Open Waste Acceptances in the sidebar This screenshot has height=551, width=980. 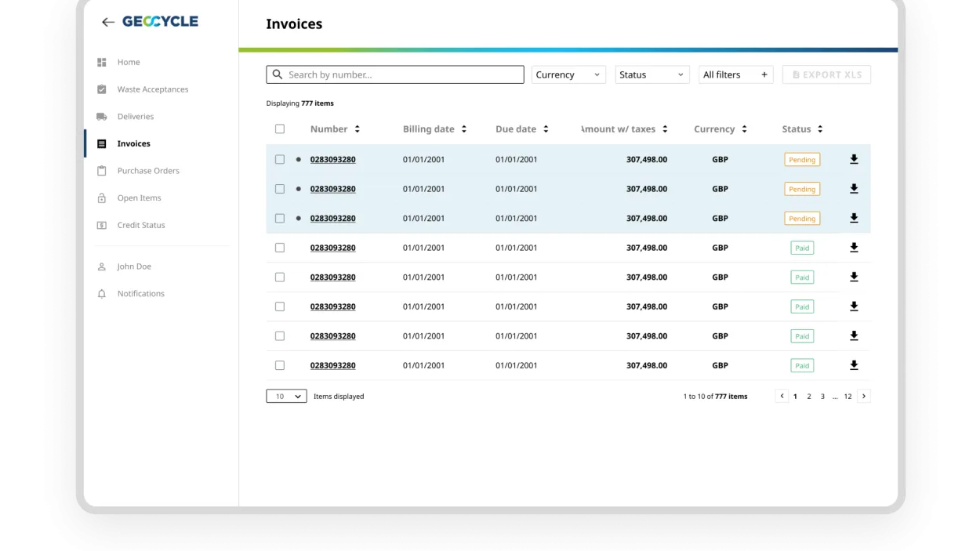click(152, 89)
